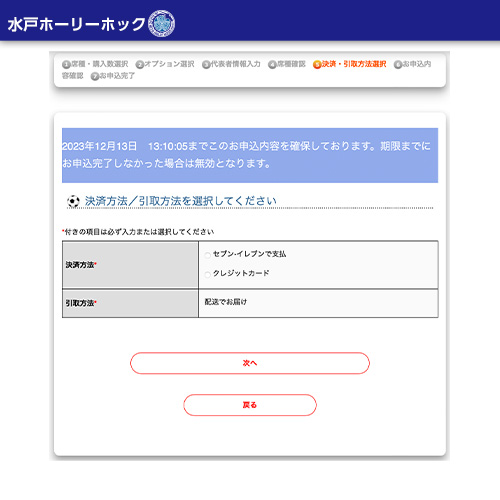Click step 2 オプション選択 number icon
This screenshot has height=500, width=500.
click(140, 64)
